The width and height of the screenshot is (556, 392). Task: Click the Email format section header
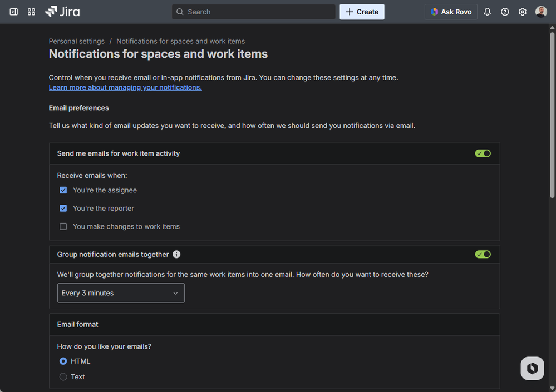(x=274, y=324)
